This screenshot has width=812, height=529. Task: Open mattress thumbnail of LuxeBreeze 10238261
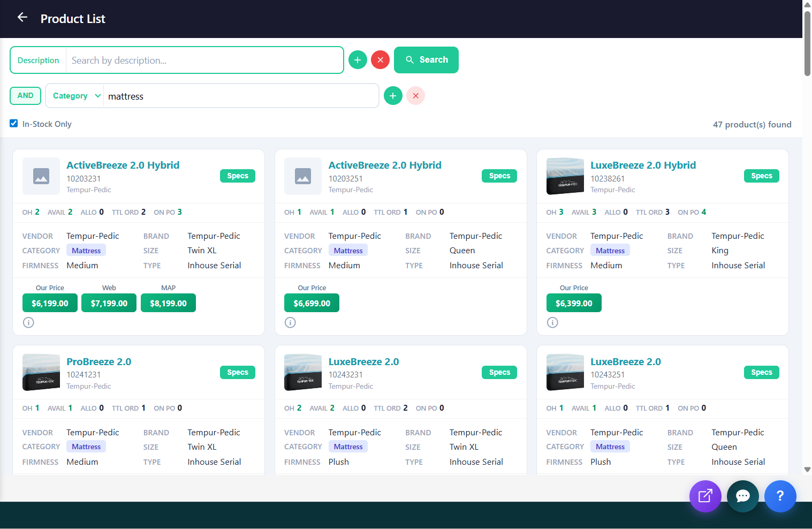coord(565,176)
